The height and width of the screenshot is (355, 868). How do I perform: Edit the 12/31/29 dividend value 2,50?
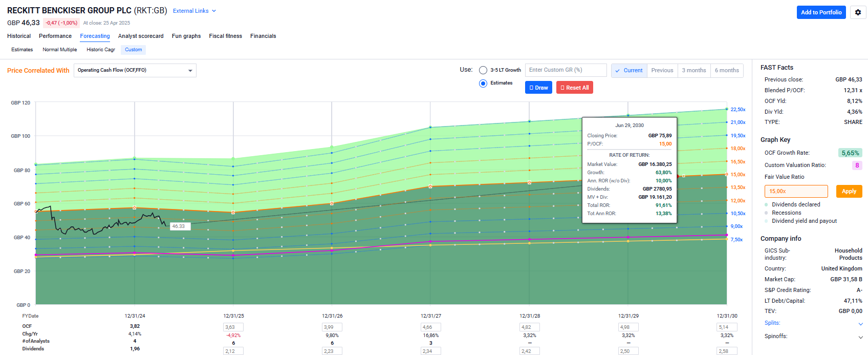pyautogui.click(x=628, y=351)
